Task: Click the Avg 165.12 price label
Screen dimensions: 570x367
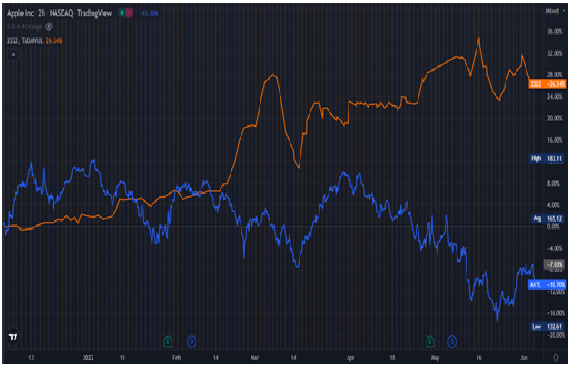Action: [x=548, y=218]
